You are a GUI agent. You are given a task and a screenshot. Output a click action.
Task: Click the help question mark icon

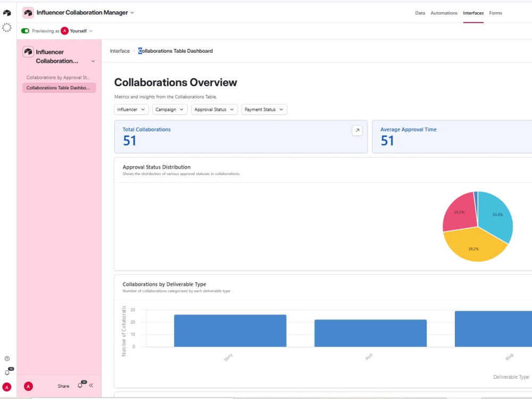pyautogui.click(x=7, y=358)
